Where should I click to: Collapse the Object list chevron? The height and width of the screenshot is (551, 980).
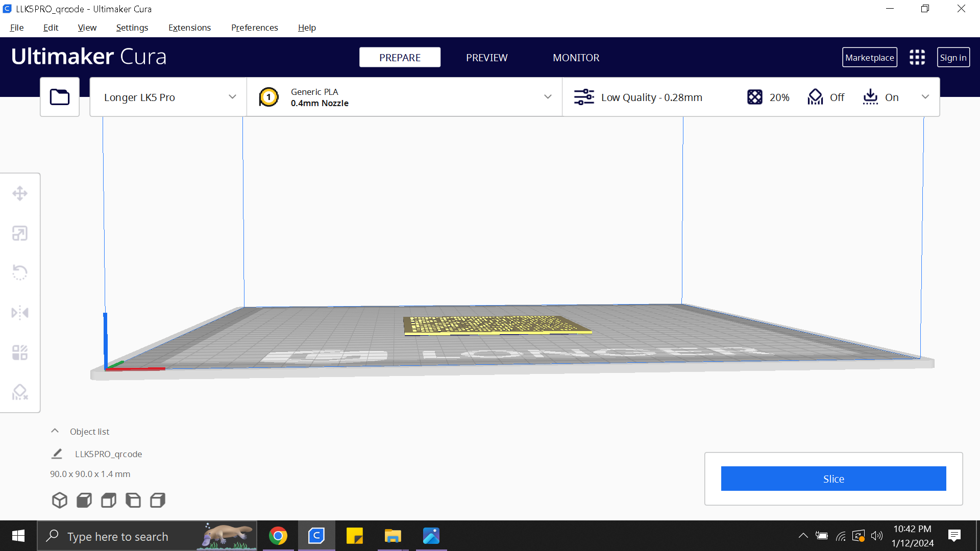pyautogui.click(x=55, y=431)
